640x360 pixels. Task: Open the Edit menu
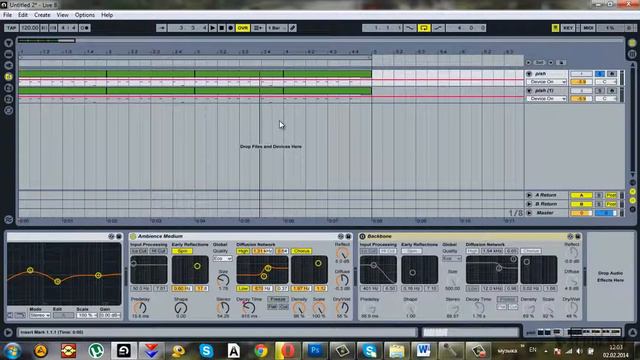tap(23, 15)
